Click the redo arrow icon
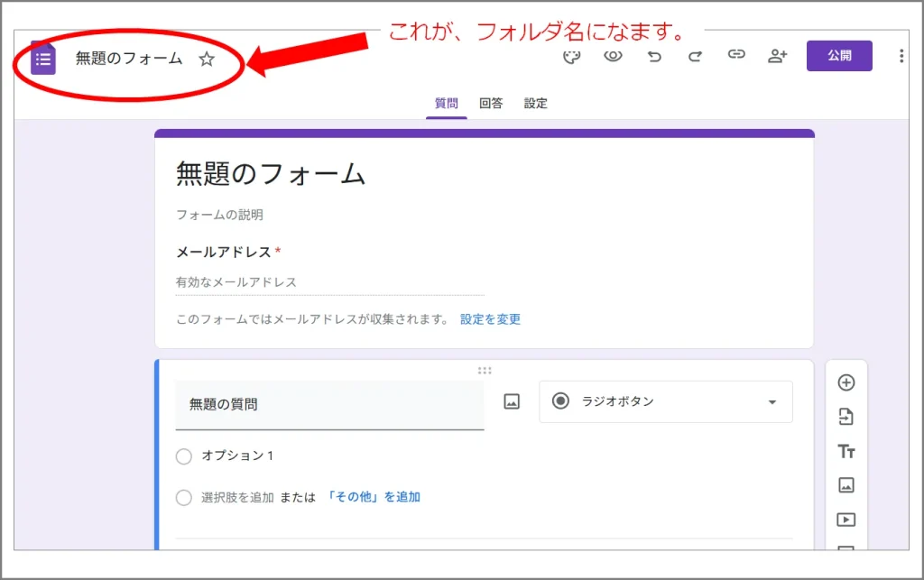This screenshot has width=924, height=580. point(695,56)
